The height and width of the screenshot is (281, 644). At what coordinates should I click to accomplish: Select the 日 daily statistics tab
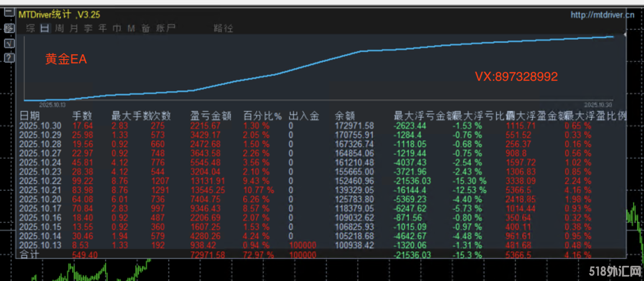click(45, 28)
